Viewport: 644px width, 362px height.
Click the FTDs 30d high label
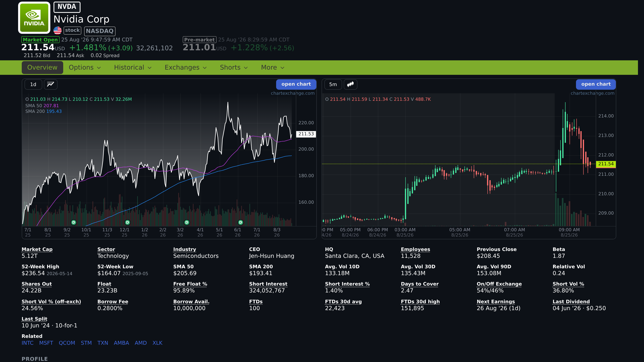pos(420,301)
